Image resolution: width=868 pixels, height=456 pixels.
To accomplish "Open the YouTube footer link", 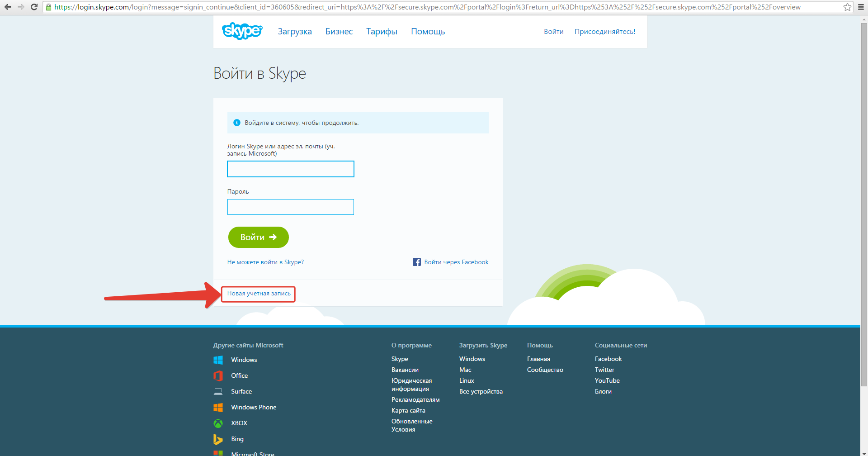I will coord(607,380).
